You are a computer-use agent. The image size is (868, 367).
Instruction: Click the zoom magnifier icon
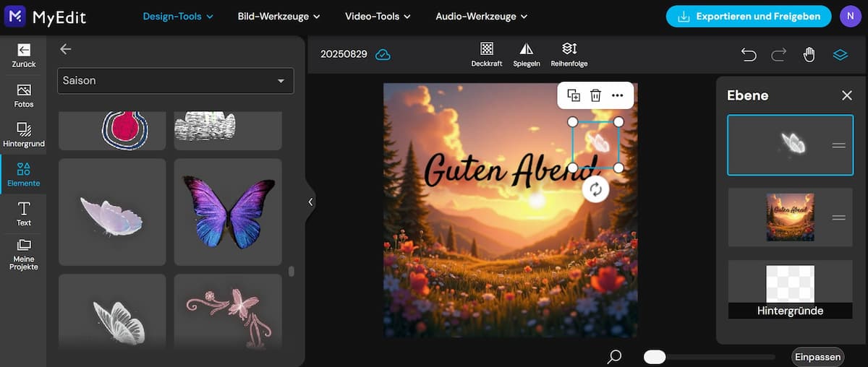[x=614, y=356]
